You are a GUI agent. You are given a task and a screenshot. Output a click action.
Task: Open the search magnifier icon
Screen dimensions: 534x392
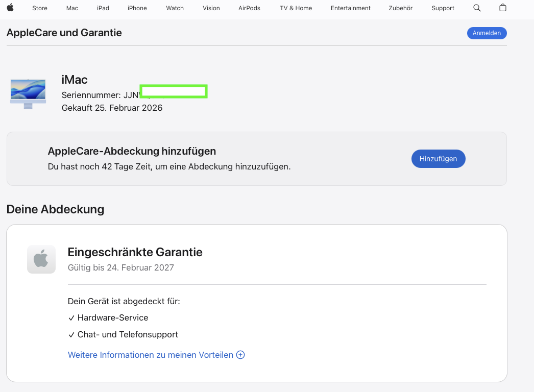coord(477,8)
